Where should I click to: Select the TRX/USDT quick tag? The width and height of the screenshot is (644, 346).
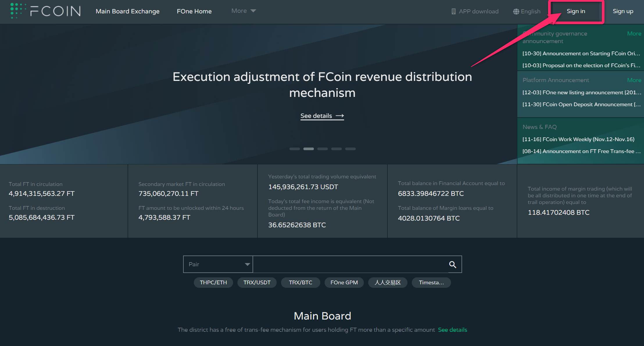(x=257, y=283)
